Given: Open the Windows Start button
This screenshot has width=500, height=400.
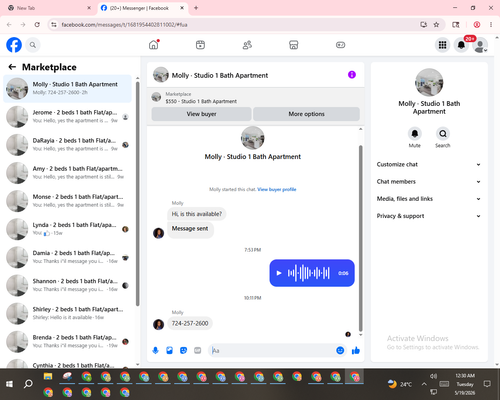Looking at the screenshot, I should tap(9, 384).
